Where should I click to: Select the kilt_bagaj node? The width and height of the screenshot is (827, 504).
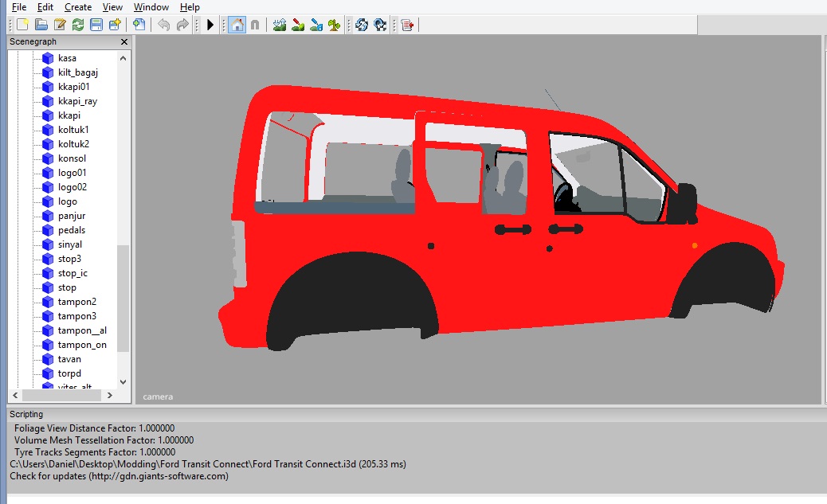(x=77, y=72)
